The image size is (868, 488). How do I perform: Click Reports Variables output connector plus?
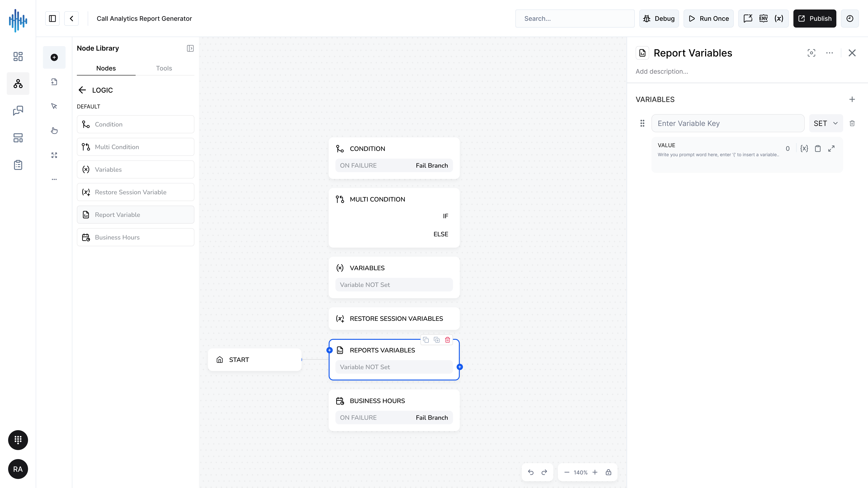[x=460, y=367]
